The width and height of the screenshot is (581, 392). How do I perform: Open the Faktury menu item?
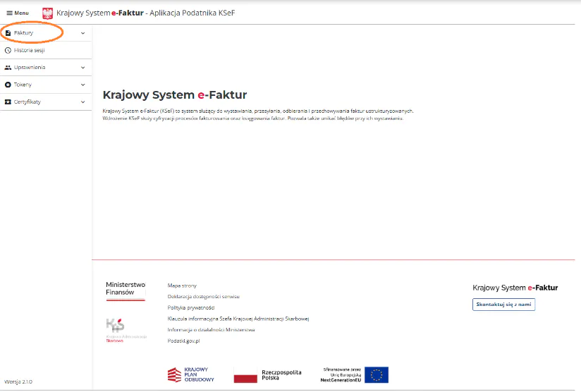(46, 33)
